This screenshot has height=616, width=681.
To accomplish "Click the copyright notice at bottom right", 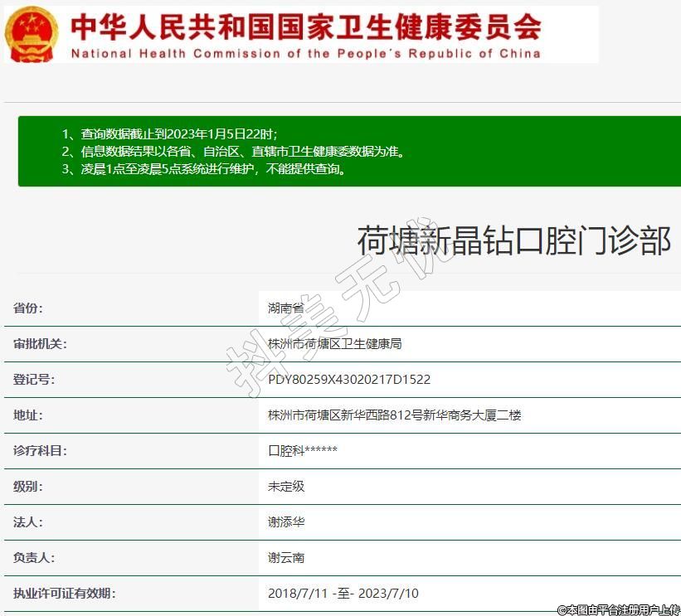I will [619, 609].
